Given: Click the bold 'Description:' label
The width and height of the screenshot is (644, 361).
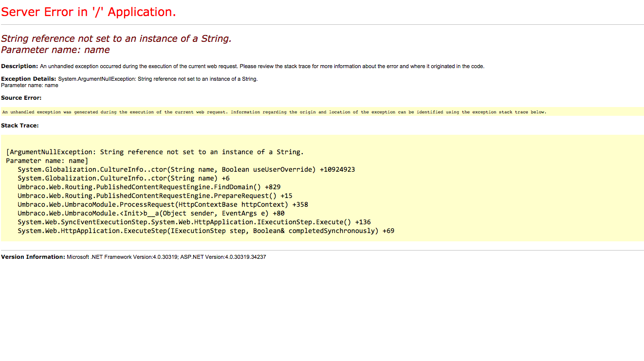Looking at the screenshot, I should pos(19,66).
